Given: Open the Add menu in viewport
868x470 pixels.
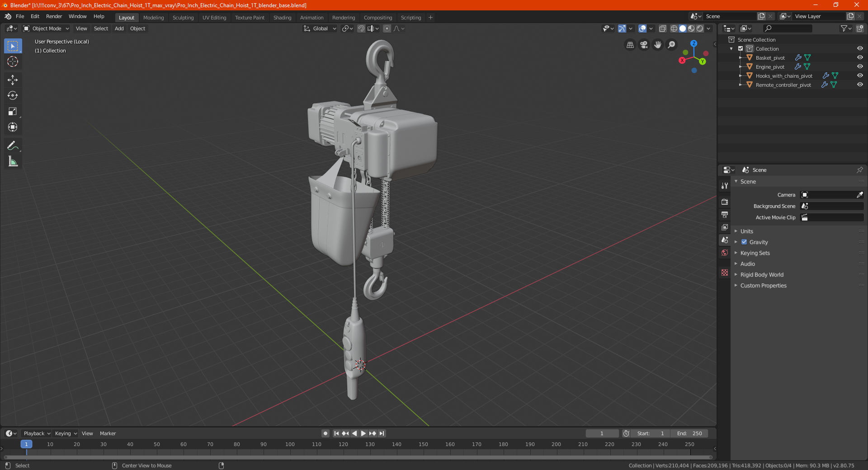Looking at the screenshot, I should [x=119, y=28].
